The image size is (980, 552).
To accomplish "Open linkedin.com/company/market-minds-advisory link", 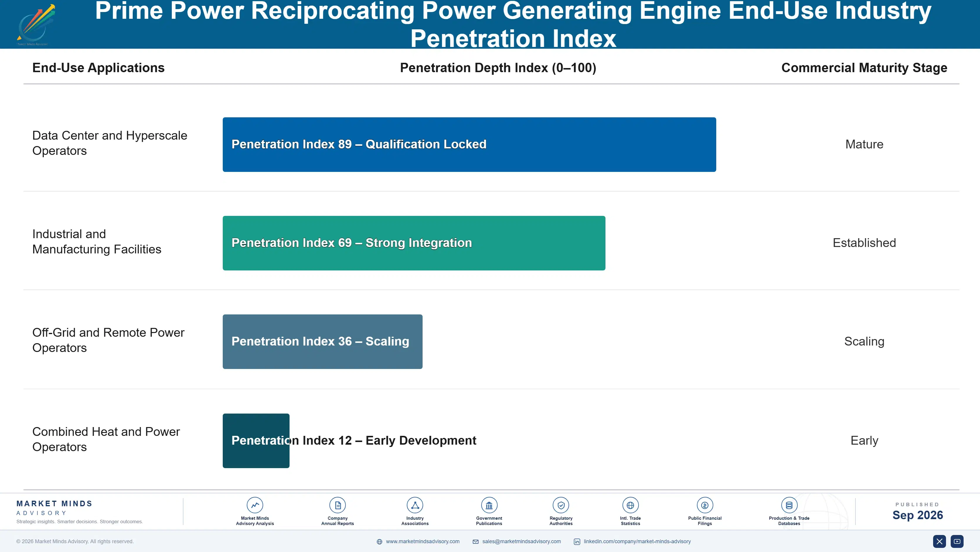I will [x=637, y=541].
